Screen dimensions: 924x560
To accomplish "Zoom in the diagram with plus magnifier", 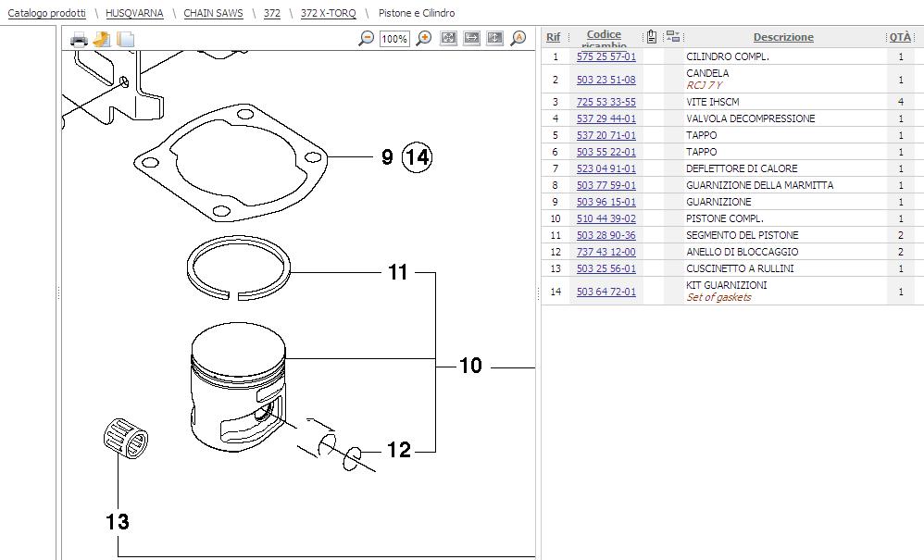I will [424, 38].
